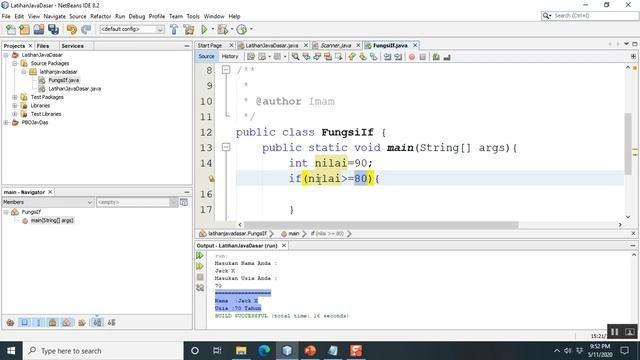This screenshot has height=360, width=640.
Task: Open the default config dropdown
Action: click(x=160, y=29)
